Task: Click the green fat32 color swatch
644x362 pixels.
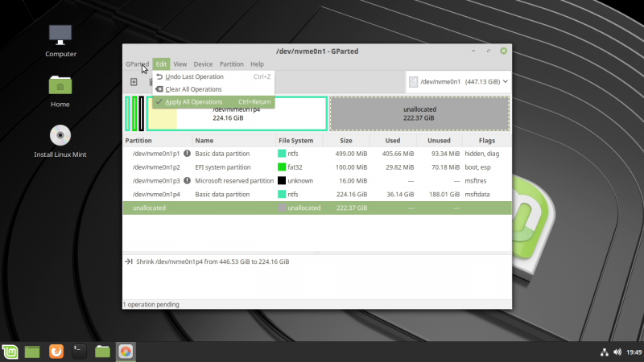Action: pos(282,167)
